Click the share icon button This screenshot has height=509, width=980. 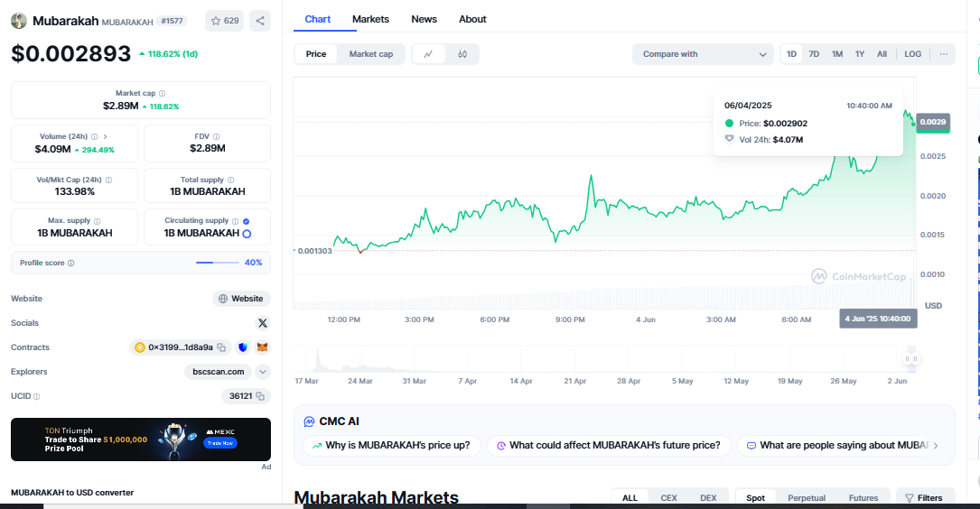[x=260, y=21]
